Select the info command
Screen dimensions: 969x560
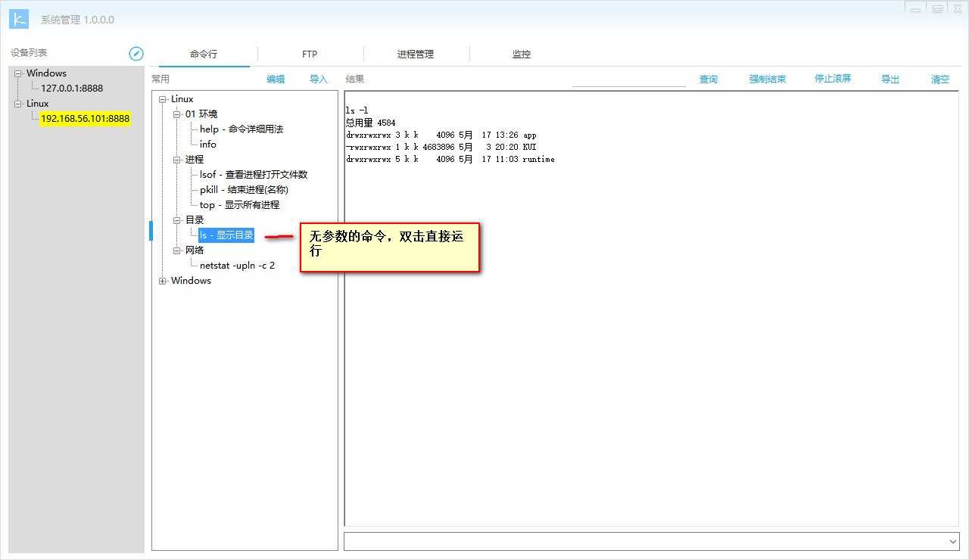[x=208, y=145]
